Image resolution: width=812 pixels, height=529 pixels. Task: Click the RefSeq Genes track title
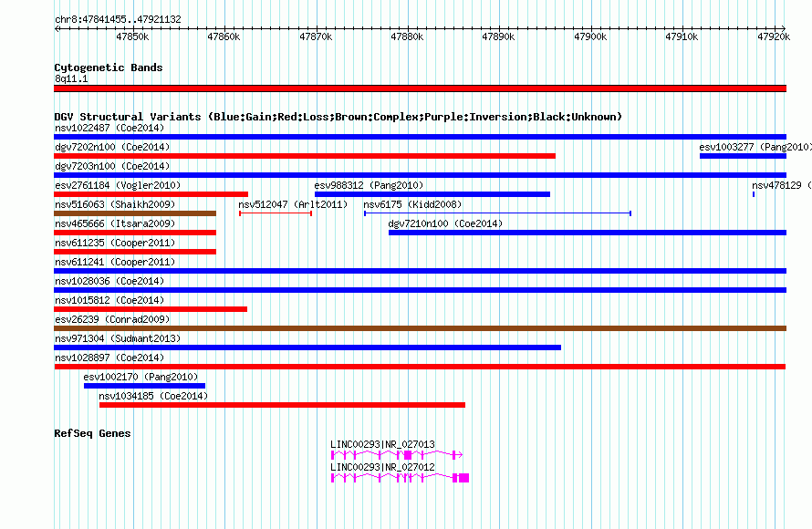tap(92, 433)
